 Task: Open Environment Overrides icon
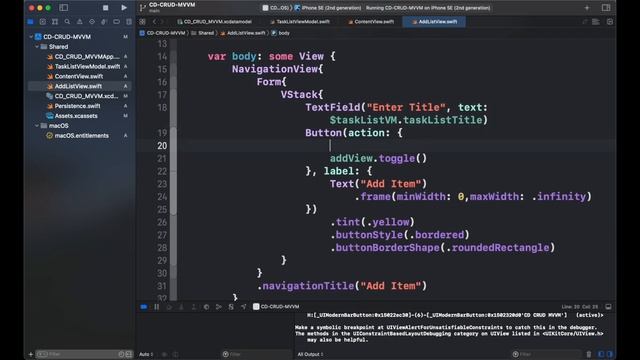click(231, 307)
